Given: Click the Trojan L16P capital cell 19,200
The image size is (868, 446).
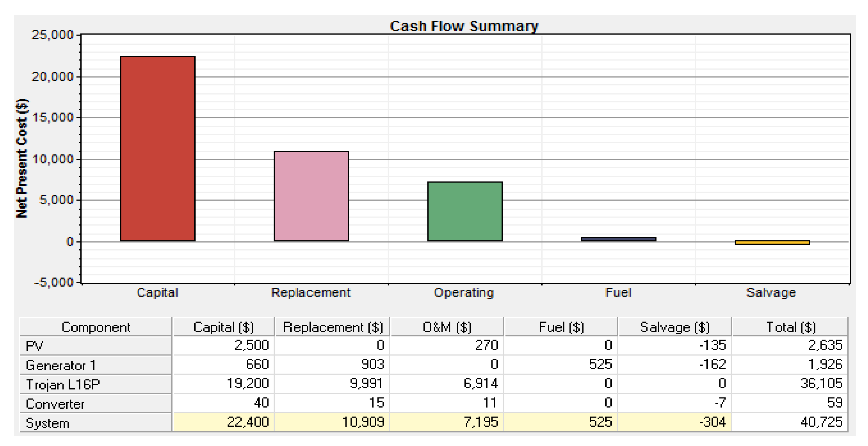Looking at the screenshot, I should (x=247, y=384).
